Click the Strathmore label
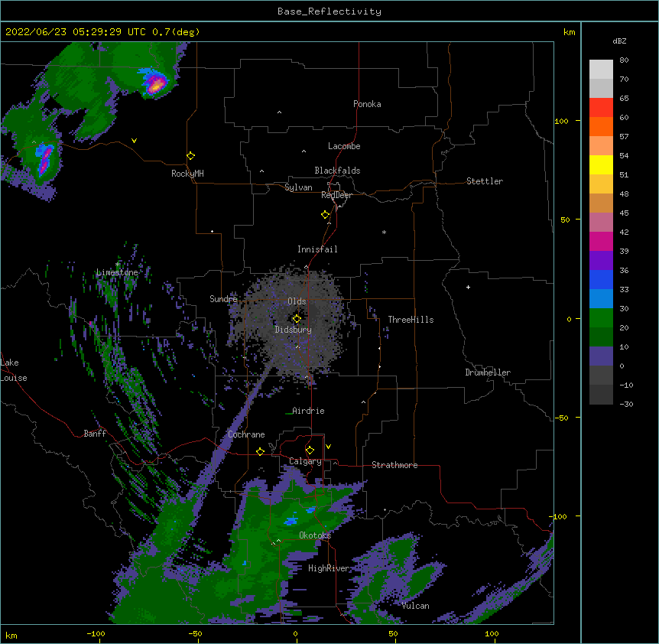Screen dimensions: 659x644 pyautogui.click(x=394, y=465)
